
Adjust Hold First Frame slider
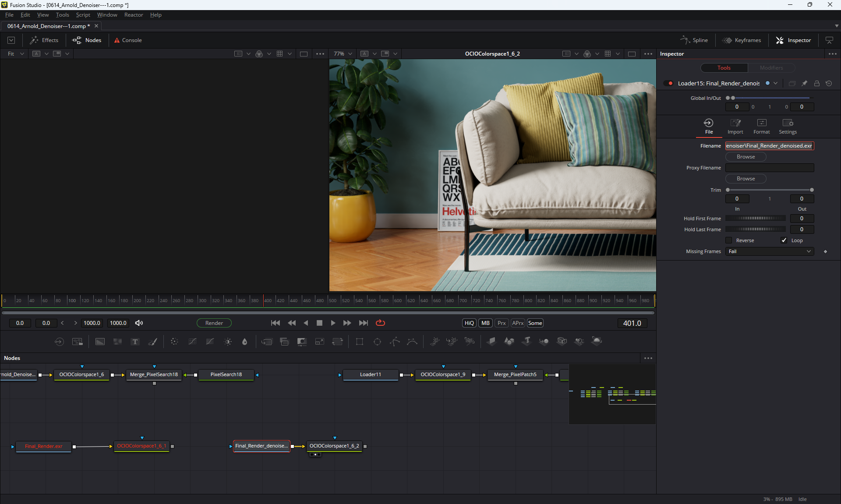click(x=755, y=219)
